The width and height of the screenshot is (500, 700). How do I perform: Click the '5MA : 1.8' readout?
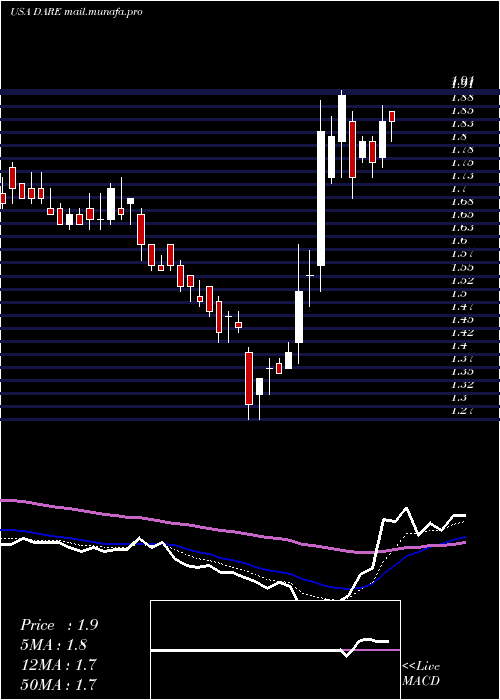[x=54, y=645]
